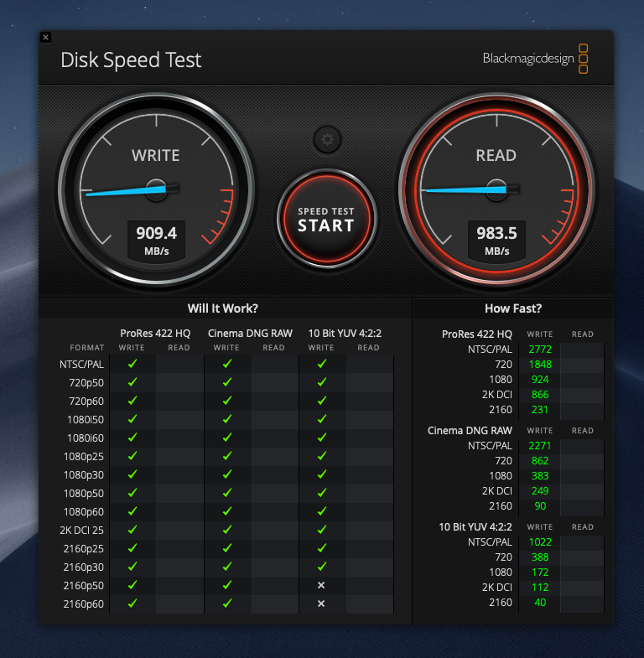
Task: Click the 10 Bit YUV checkmark for 2160p25
Action: (x=322, y=548)
